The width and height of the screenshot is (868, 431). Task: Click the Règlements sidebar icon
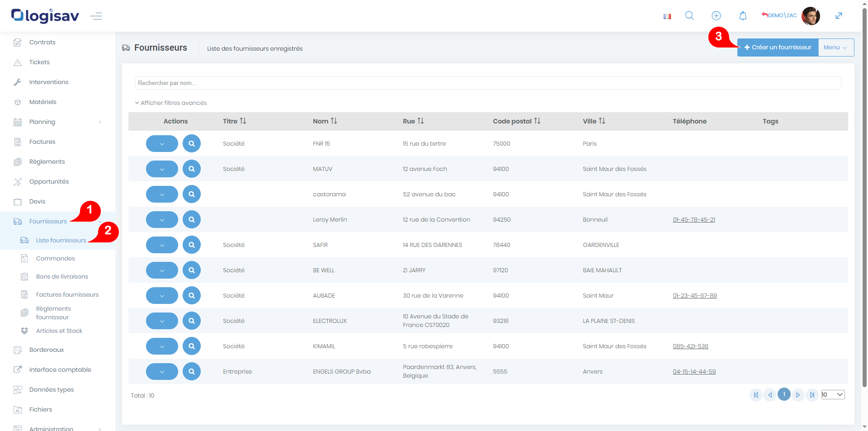point(18,162)
